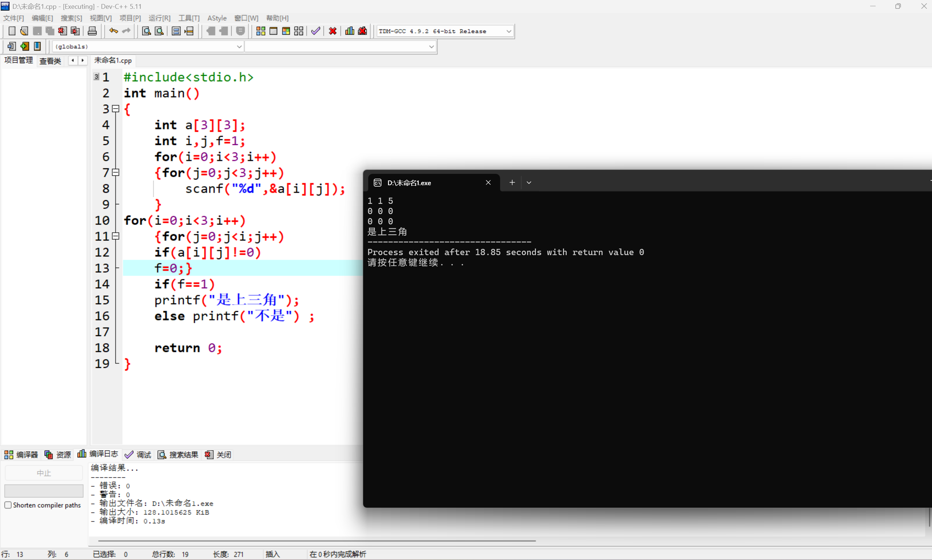Click the horizontal scrollbar in compile log

(x=317, y=541)
